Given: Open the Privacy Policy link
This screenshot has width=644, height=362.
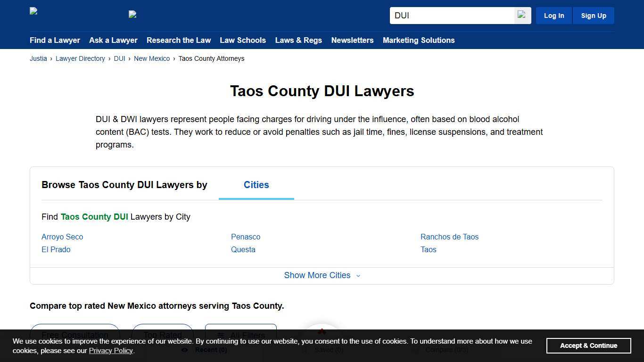Looking at the screenshot, I should pyautogui.click(x=110, y=350).
